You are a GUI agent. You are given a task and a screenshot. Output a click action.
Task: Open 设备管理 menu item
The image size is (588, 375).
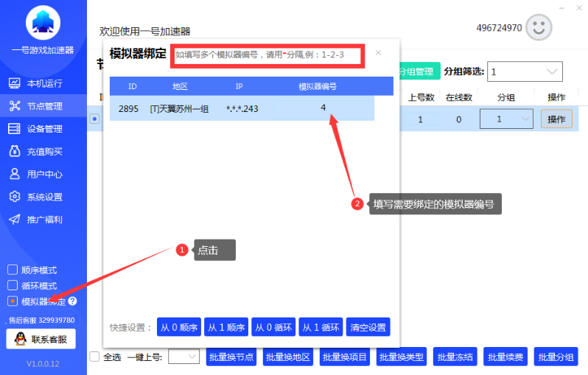pyautogui.click(x=43, y=129)
